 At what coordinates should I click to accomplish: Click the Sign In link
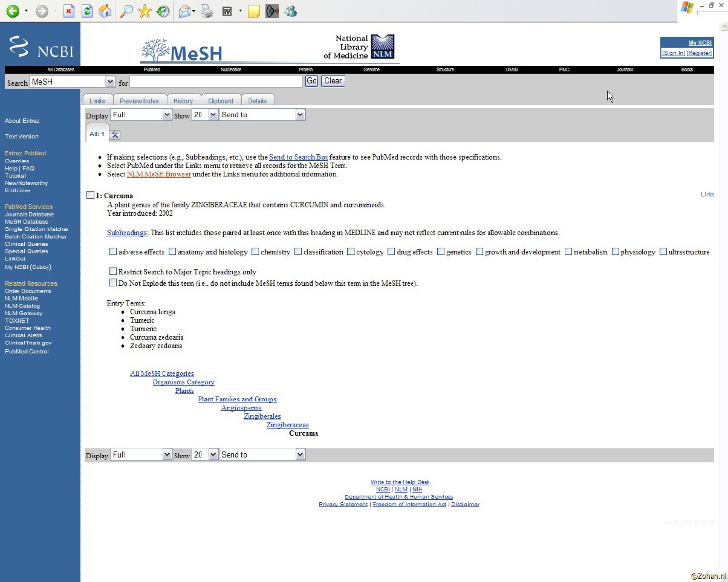point(673,53)
